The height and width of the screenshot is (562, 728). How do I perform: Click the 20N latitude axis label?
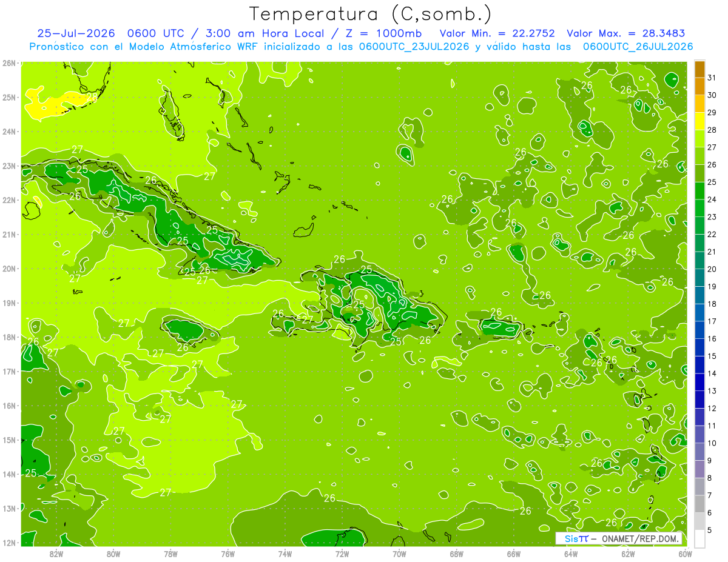(x=8, y=269)
